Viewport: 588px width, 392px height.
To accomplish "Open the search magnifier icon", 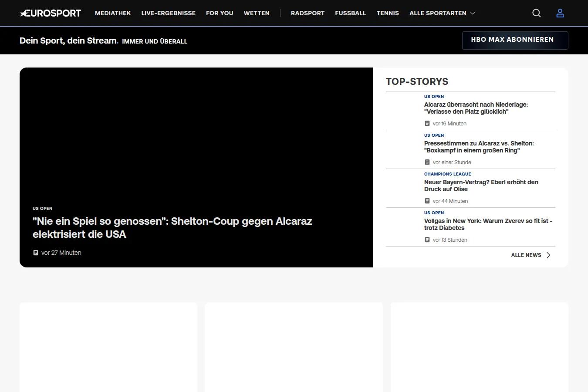I will coord(537,13).
